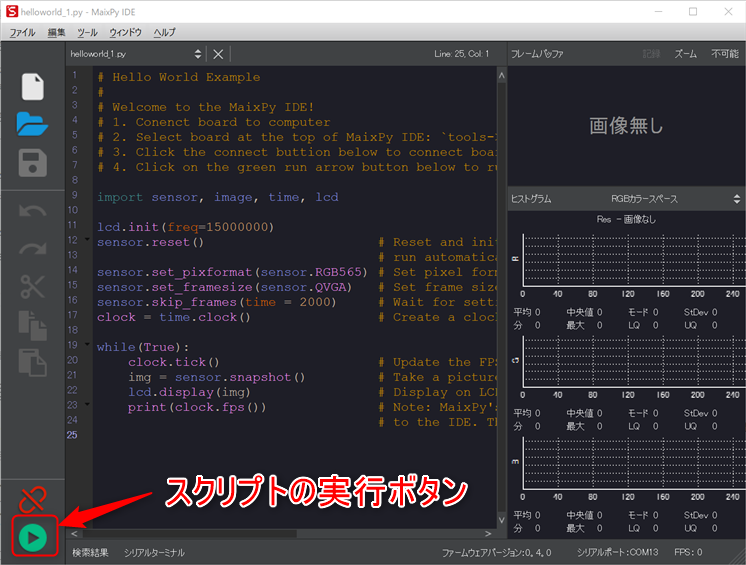Click the Undo arrow icon
Screen dimensions: 746x565
pos(32,211)
